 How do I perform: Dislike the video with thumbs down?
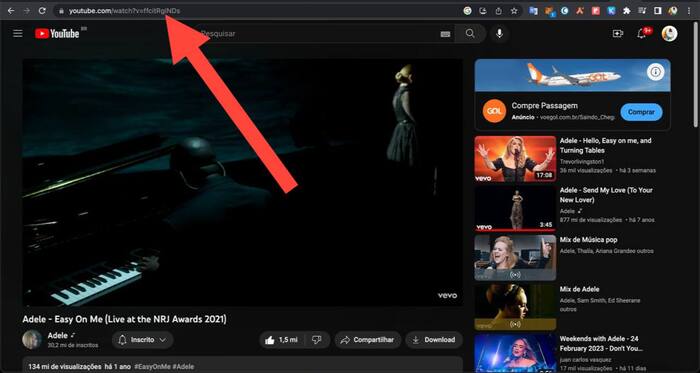pyautogui.click(x=317, y=340)
